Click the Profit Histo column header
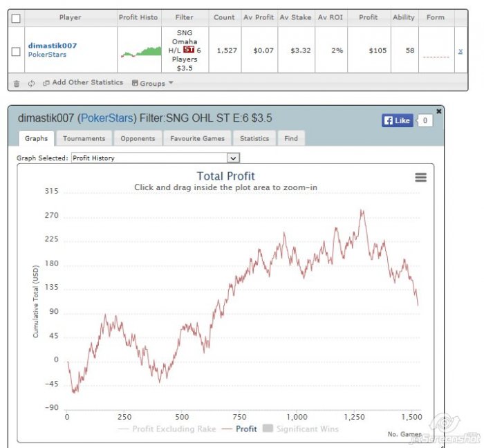The width and height of the screenshot is (484, 448). point(138,17)
